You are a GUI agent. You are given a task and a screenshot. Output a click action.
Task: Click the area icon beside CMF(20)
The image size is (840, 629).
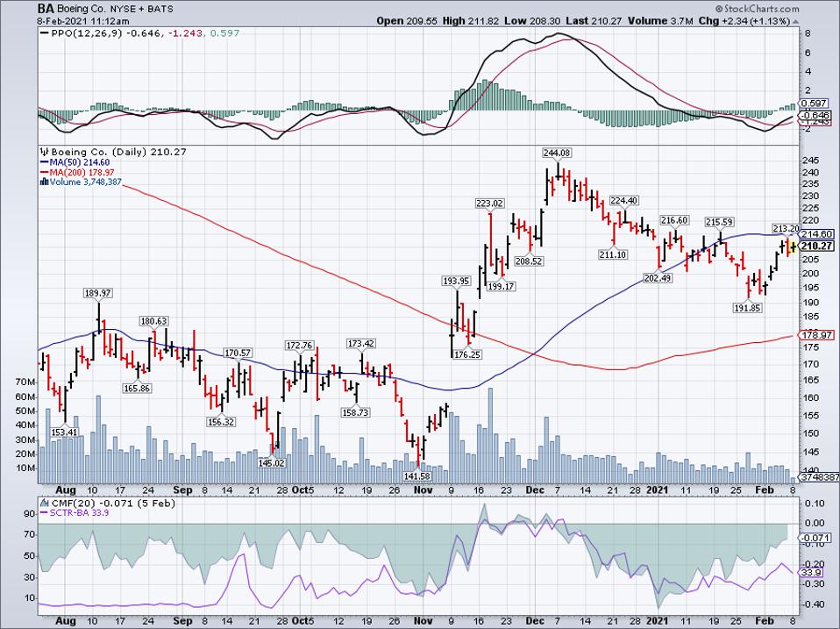click(x=44, y=503)
